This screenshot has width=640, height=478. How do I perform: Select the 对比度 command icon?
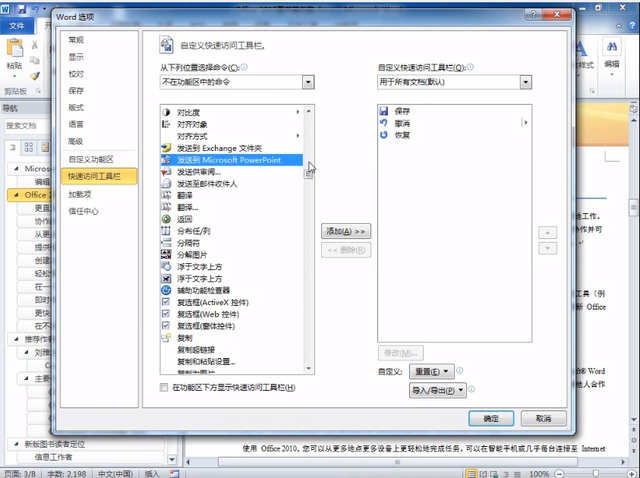click(x=167, y=111)
